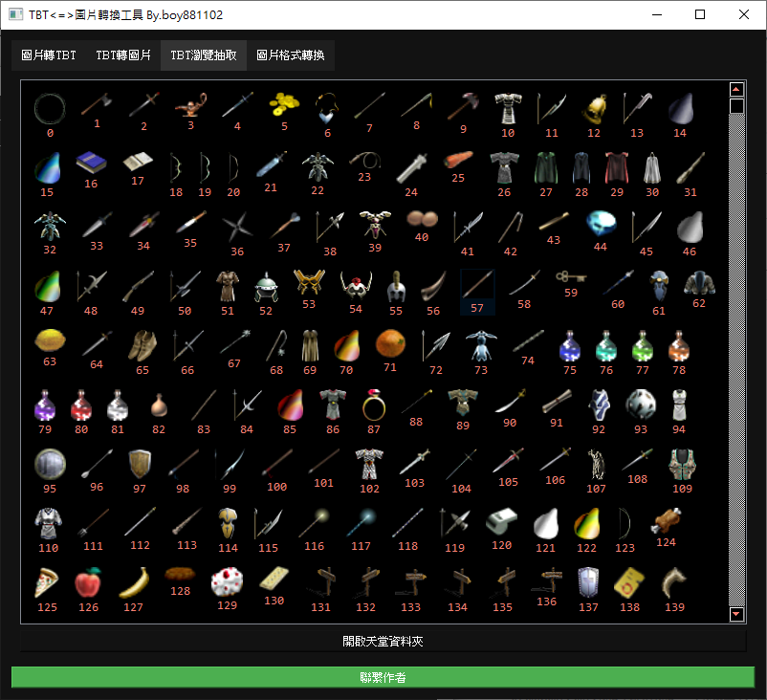Viewport: 767px width, 700px height.
Task: Click the blue book icon 16
Action: (x=91, y=163)
